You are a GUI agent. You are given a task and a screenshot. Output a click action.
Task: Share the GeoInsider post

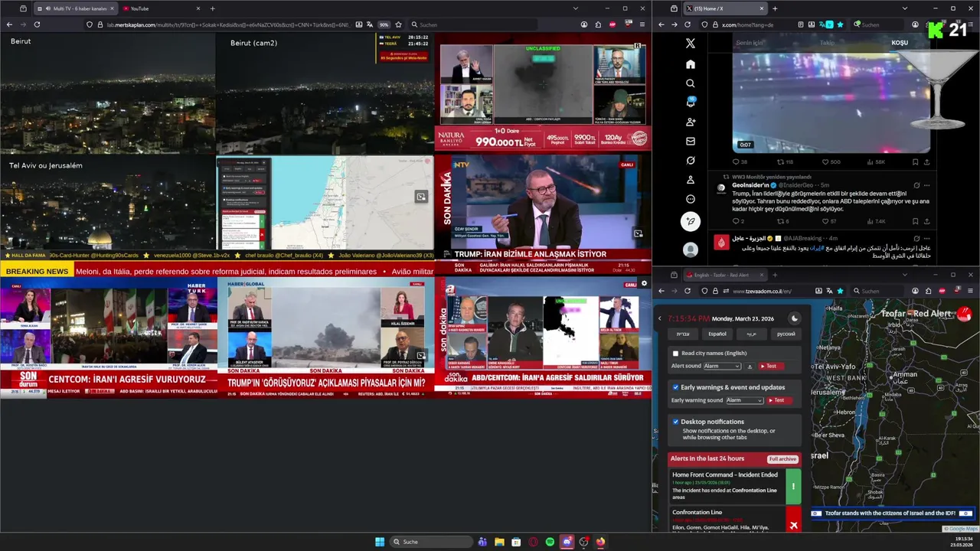coord(927,221)
